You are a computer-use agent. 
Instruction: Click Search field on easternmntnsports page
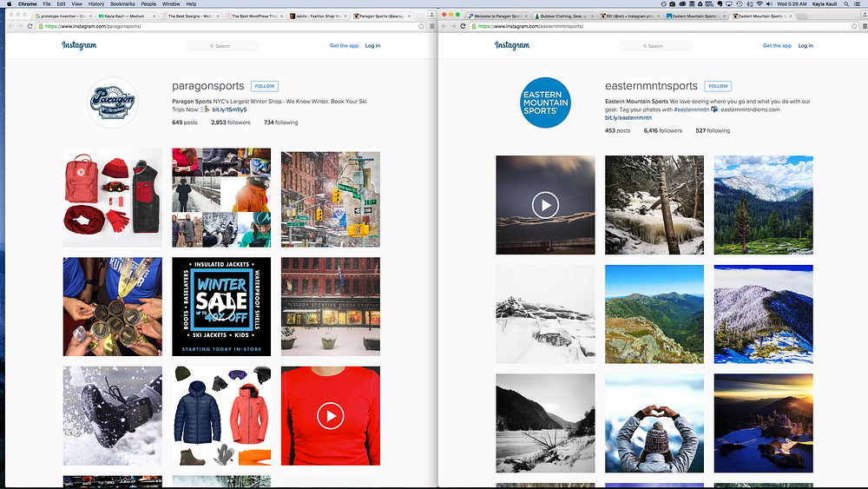click(x=654, y=46)
